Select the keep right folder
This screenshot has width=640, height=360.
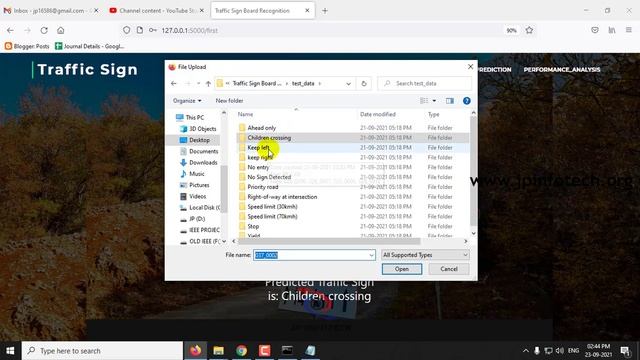coord(260,157)
